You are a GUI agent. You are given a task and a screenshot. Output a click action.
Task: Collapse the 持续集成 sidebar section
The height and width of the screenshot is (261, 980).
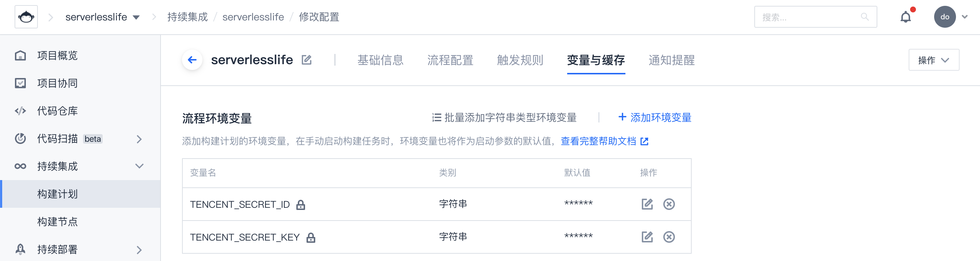[x=139, y=166]
